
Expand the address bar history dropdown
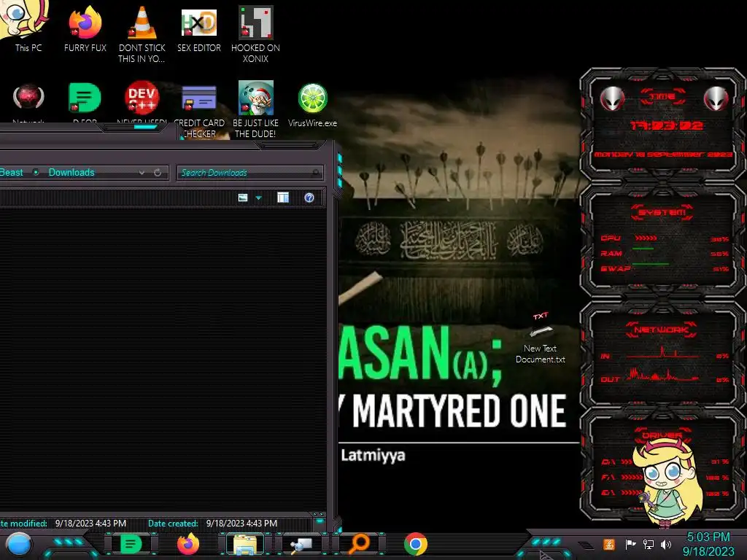(142, 172)
